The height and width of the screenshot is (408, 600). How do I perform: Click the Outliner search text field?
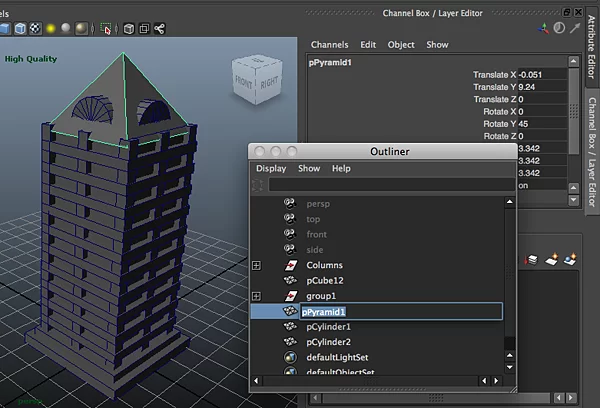[391, 184]
